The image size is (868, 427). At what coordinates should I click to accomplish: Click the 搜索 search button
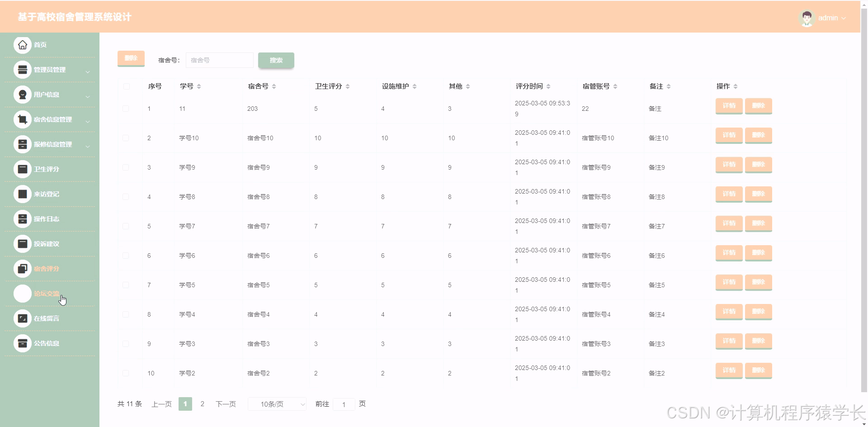276,60
